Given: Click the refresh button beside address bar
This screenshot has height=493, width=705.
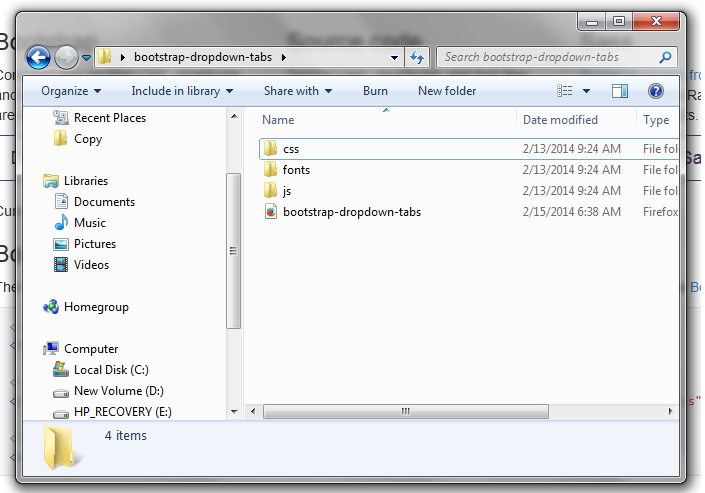Looking at the screenshot, I should 417,57.
